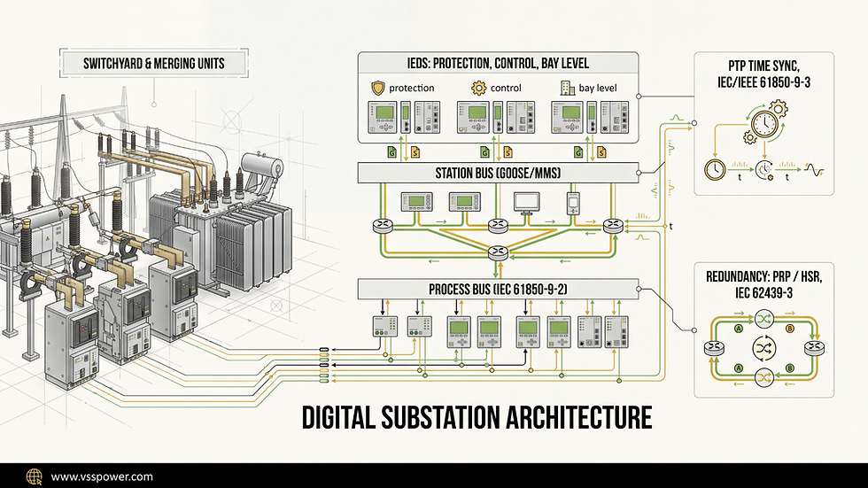
Task: Click the 'PTP TIME SYNC, IEC/IEEE 61850-9-3' title
Action: [763, 74]
